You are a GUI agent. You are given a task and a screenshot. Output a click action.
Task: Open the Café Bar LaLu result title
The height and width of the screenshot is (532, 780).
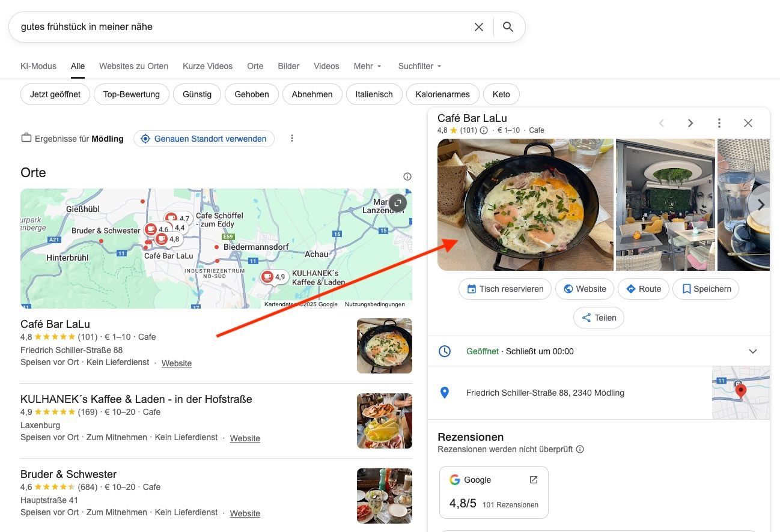tap(55, 324)
